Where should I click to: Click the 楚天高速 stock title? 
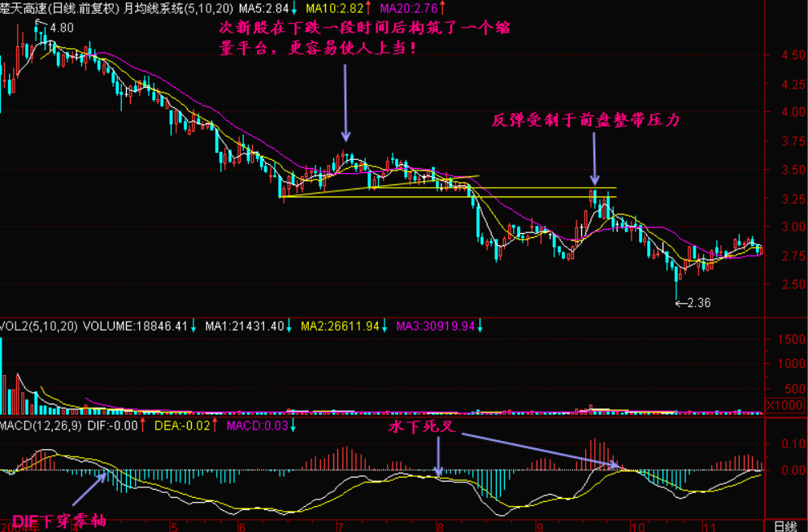point(23,8)
